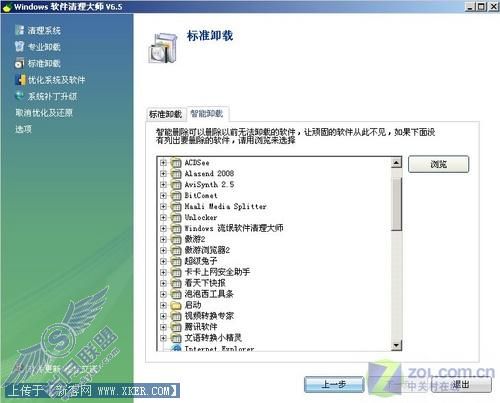Open 取消优化及还原 in sidebar
The image size is (500, 403).
(44, 113)
